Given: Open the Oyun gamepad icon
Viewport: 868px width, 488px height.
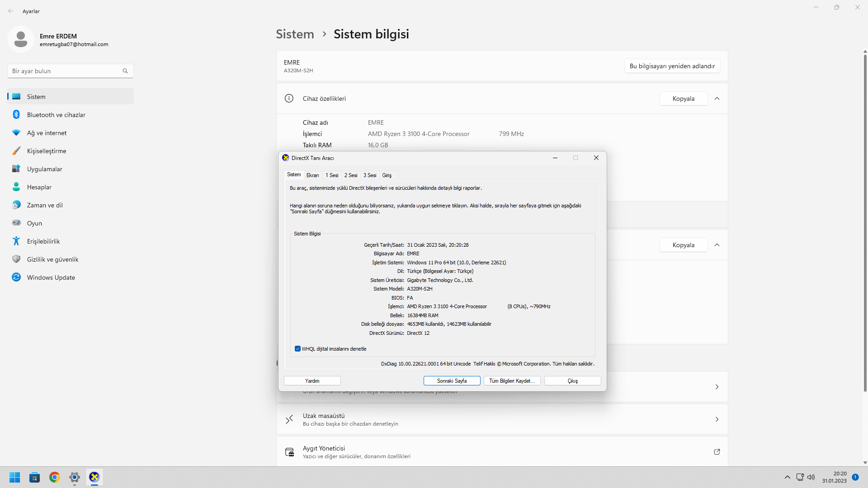Looking at the screenshot, I should tap(16, 223).
